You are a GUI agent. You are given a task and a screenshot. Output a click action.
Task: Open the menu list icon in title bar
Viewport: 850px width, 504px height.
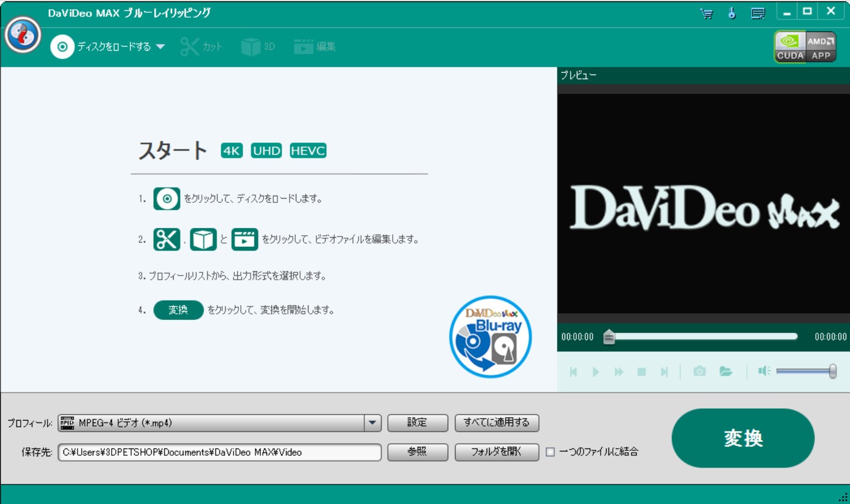[758, 13]
